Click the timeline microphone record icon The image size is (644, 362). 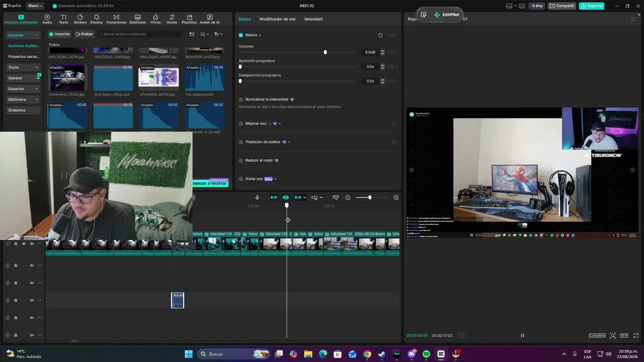(x=257, y=198)
